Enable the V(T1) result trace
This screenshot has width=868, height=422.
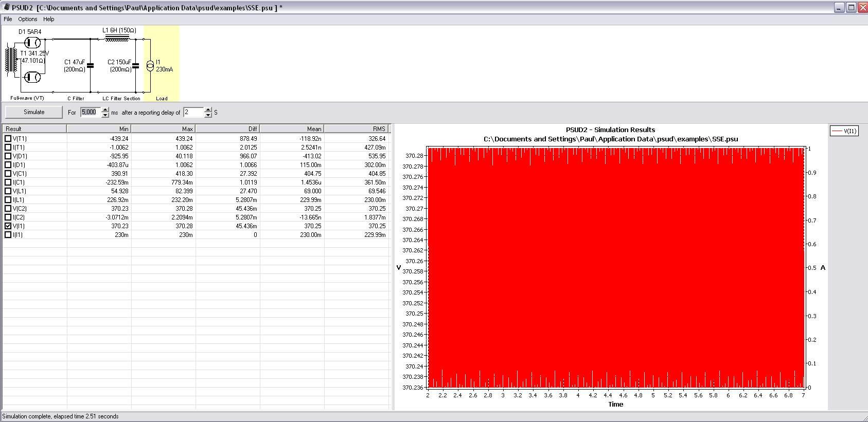pos(8,139)
